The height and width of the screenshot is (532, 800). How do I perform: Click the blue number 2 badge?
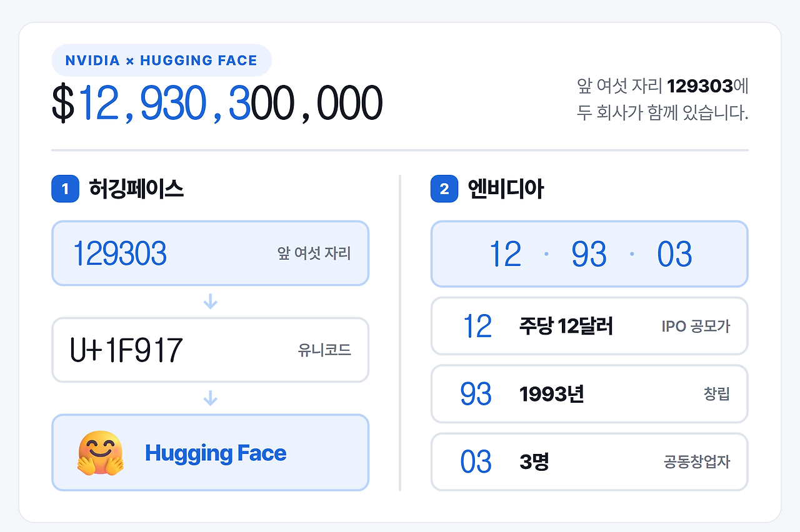click(444, 189)
